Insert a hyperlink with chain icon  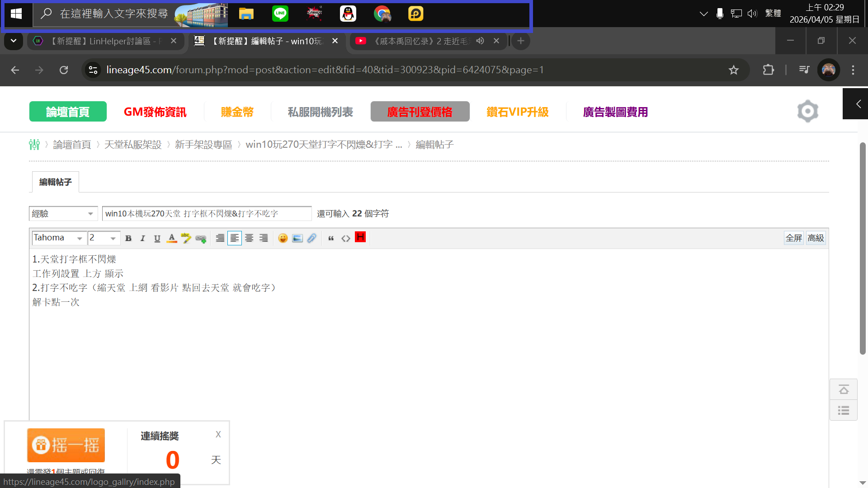tap(201, 238)
